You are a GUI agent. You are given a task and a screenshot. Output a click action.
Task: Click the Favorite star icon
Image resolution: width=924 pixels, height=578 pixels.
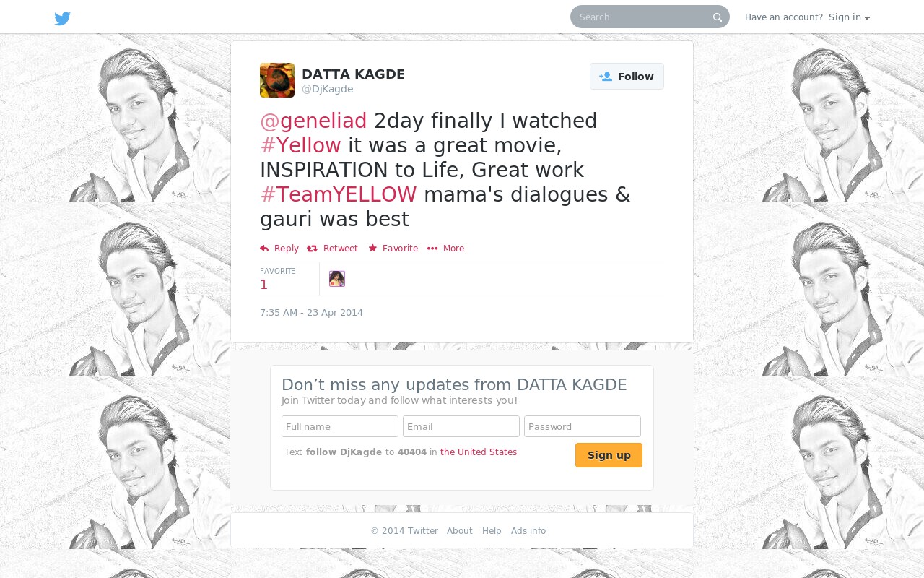pyautogui.click(x=372, y=249)
